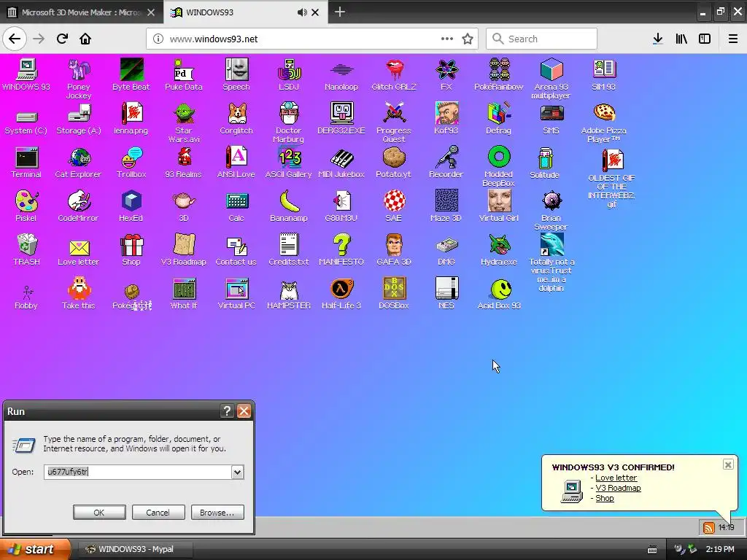747x560 pixels.
Task: Open the browser hamburger menu
Action: pyautogui.click(x=733, y=39)
